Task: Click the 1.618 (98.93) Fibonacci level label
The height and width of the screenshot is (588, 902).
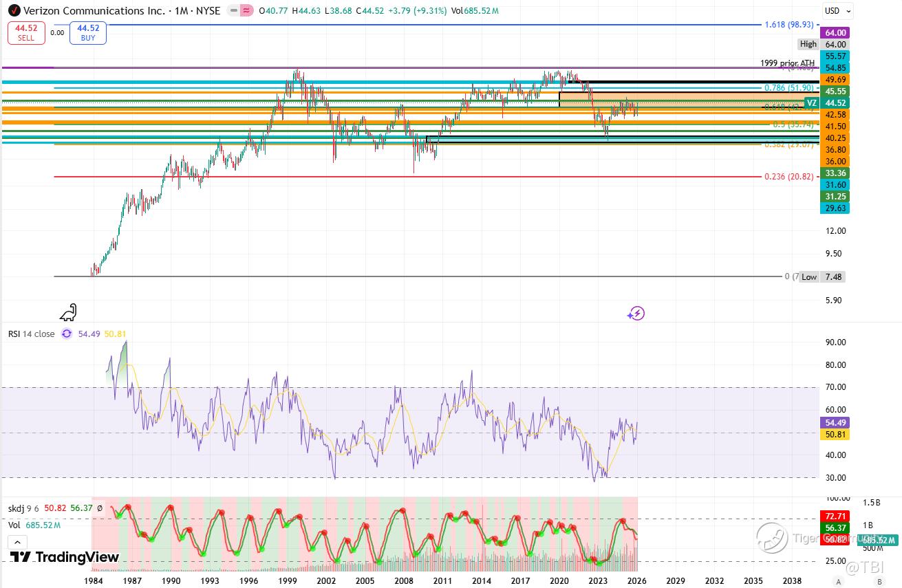Action: point(789,25)
